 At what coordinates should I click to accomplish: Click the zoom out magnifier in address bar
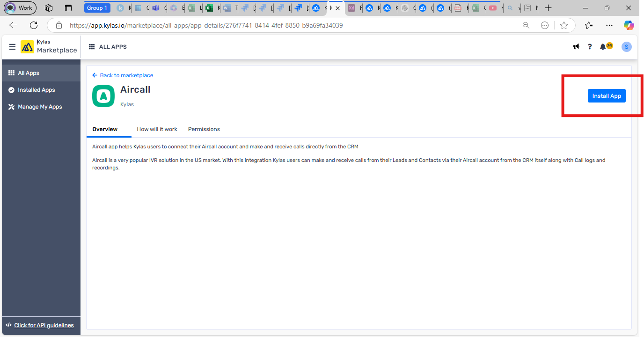tap(526, 25)
